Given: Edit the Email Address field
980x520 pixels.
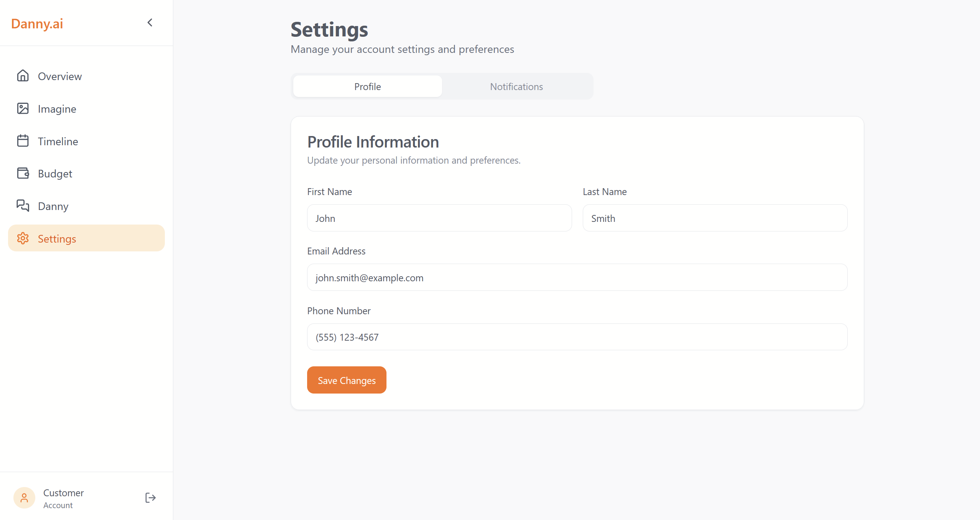Looking at the screenshot, I should (577, 277).
